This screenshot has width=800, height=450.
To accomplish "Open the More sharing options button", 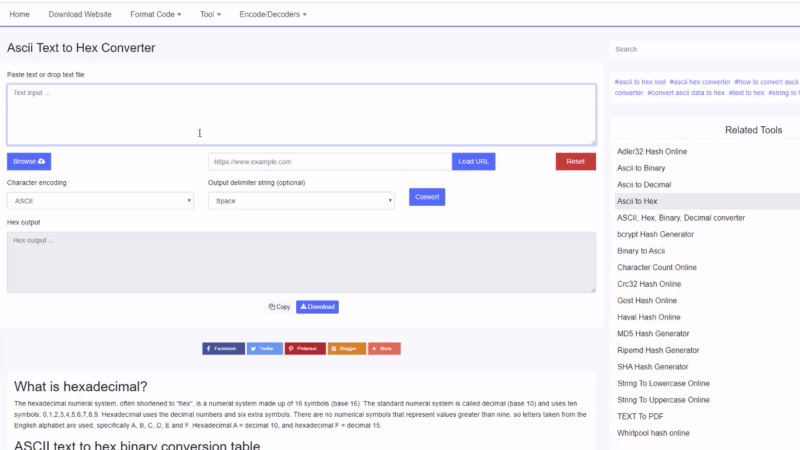I will [384, 349].
